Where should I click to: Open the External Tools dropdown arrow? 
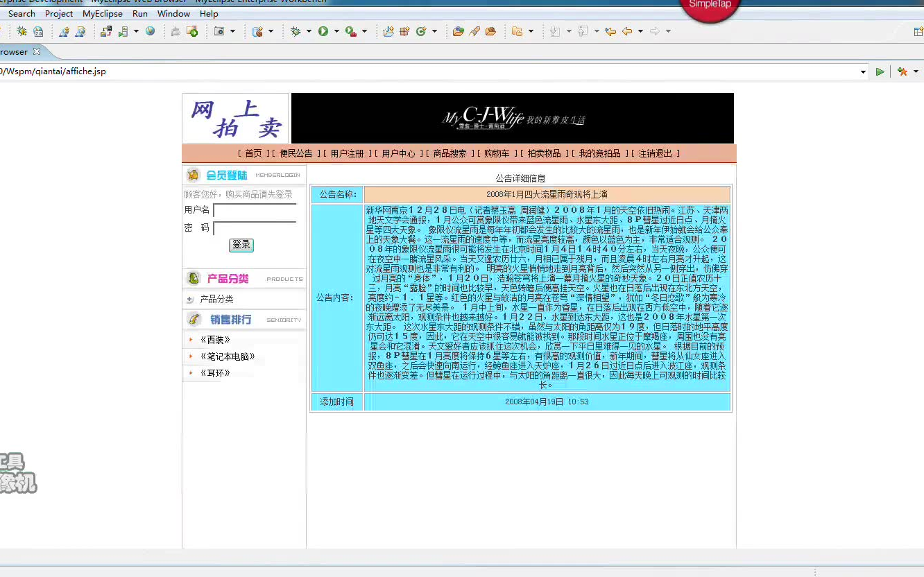[x=364, y=31]
